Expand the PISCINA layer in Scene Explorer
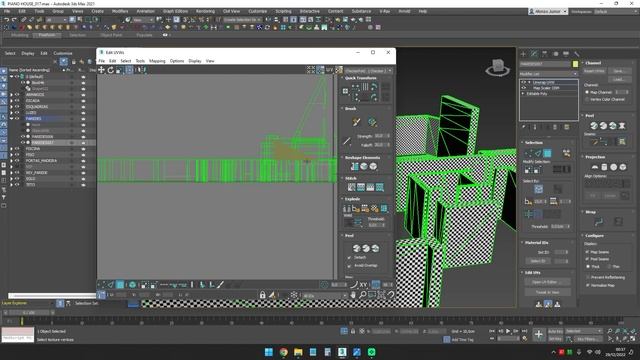Image resolution: width=640 pixels, height=360 pixels. click(11, 149)
